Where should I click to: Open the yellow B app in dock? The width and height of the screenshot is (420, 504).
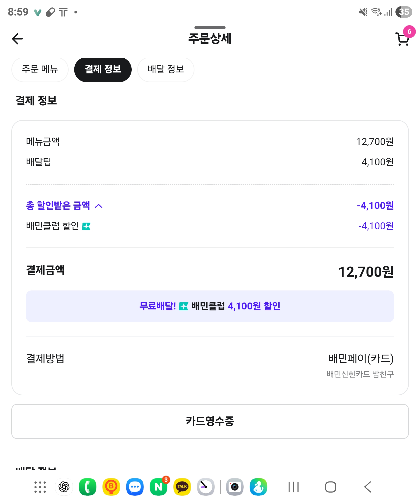111,487
